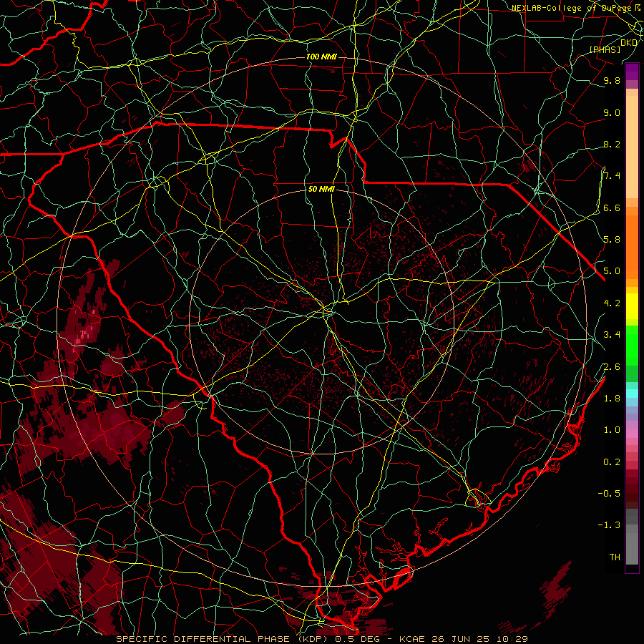The width and height of the screenshot is (644, 644).
Task: Select the 9.0 value on the color scale
Action: tap(612, 112)
